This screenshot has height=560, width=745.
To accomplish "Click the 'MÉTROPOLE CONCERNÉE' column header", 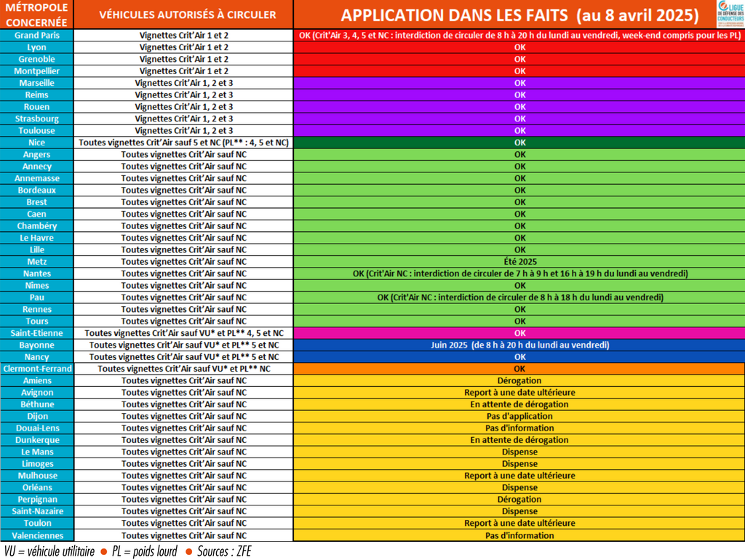I will (36, 15).
